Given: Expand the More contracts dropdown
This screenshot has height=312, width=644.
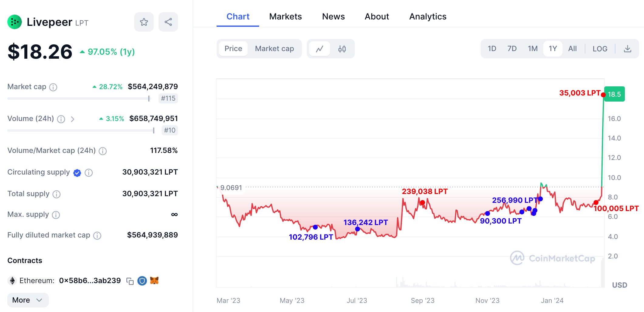Looking at the screenshot, I should [x=28, y=300].
